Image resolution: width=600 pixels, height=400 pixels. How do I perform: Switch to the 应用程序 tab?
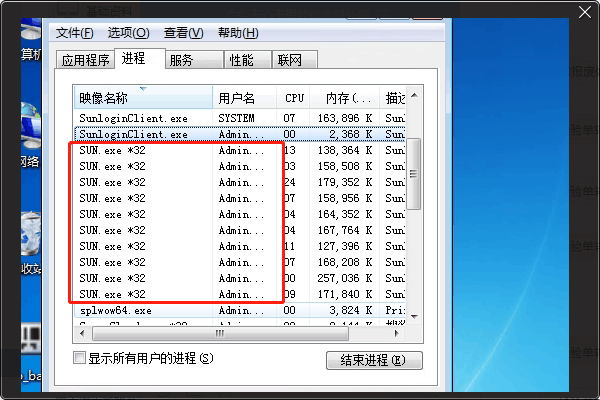[x=86, y=60]
